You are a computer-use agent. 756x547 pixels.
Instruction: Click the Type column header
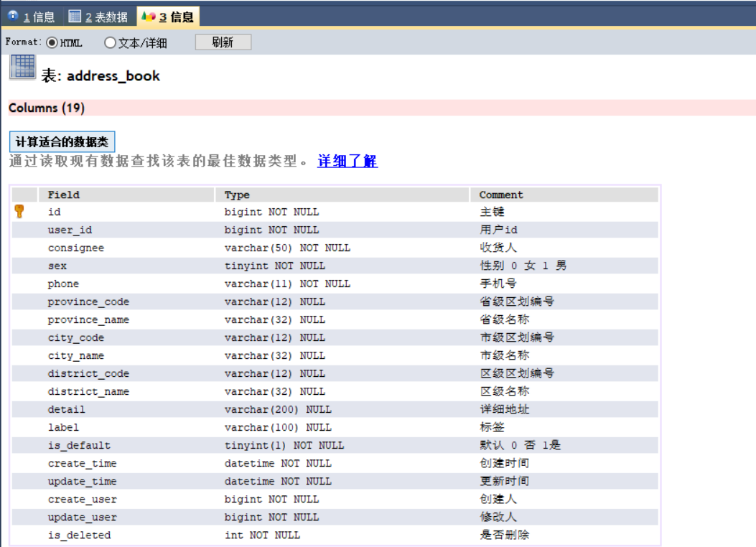pos(342,195)
